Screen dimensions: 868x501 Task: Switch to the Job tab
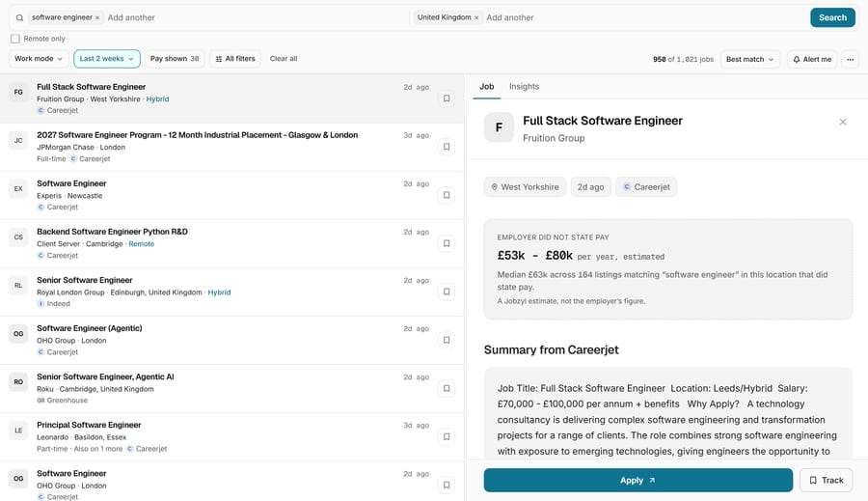click(487, 87)
